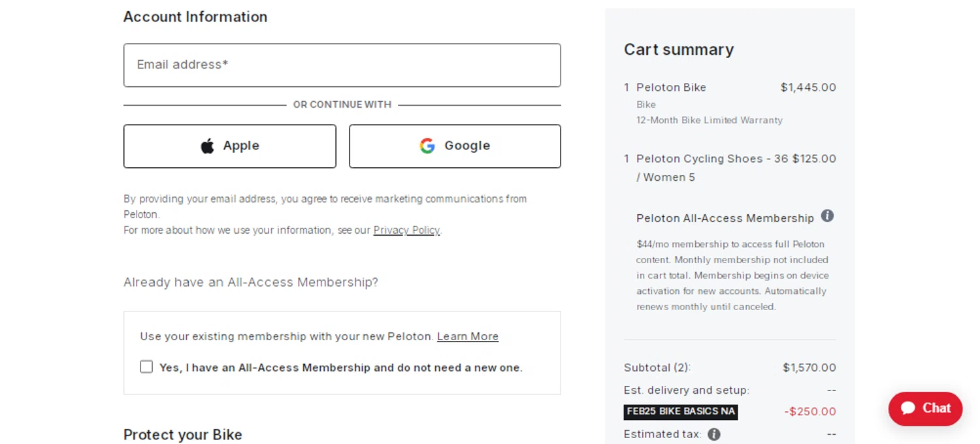
Task: Click the Cart summary heading
Action: pos(679,50)
